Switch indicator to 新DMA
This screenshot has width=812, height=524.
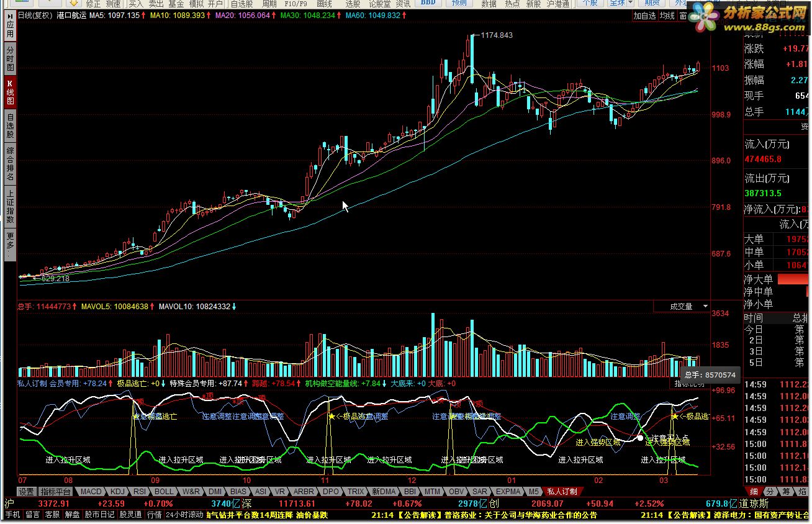[x=384, y=491]
